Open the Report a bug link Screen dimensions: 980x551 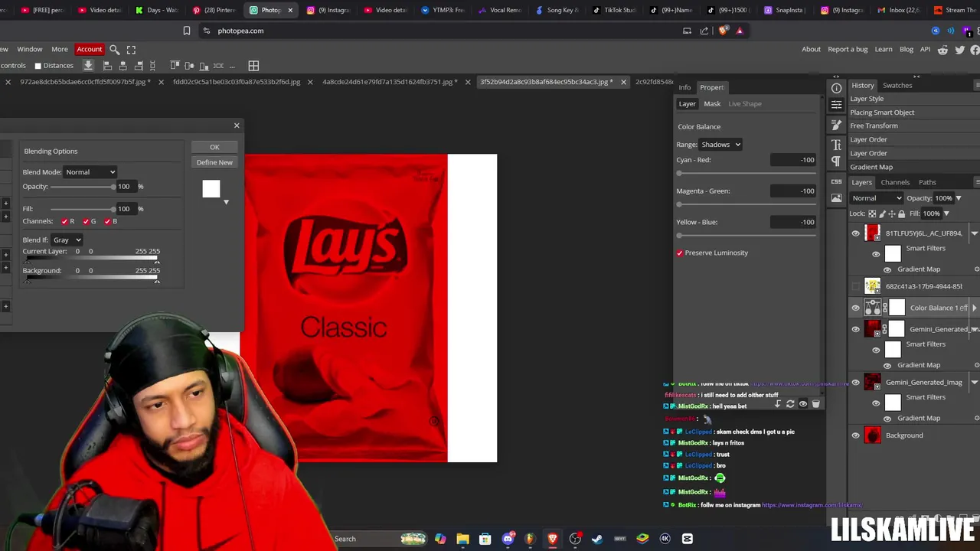[848, 50]
